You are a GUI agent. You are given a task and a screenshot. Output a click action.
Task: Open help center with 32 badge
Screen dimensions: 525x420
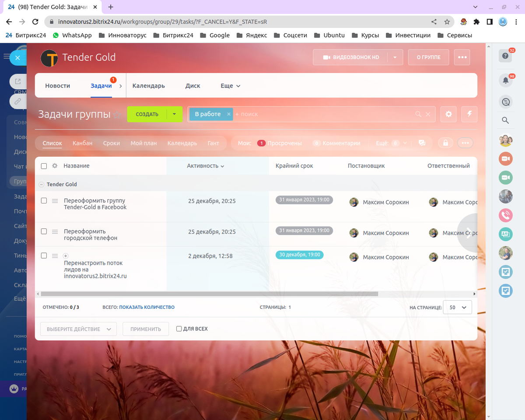[505, 56]
